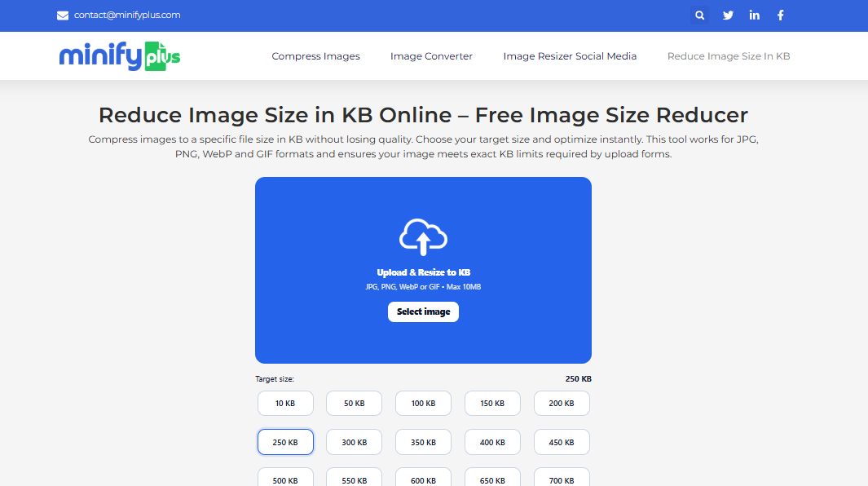Choose the 350 KB size option
This screenshot has height=486, width=868.
(423, 442)
